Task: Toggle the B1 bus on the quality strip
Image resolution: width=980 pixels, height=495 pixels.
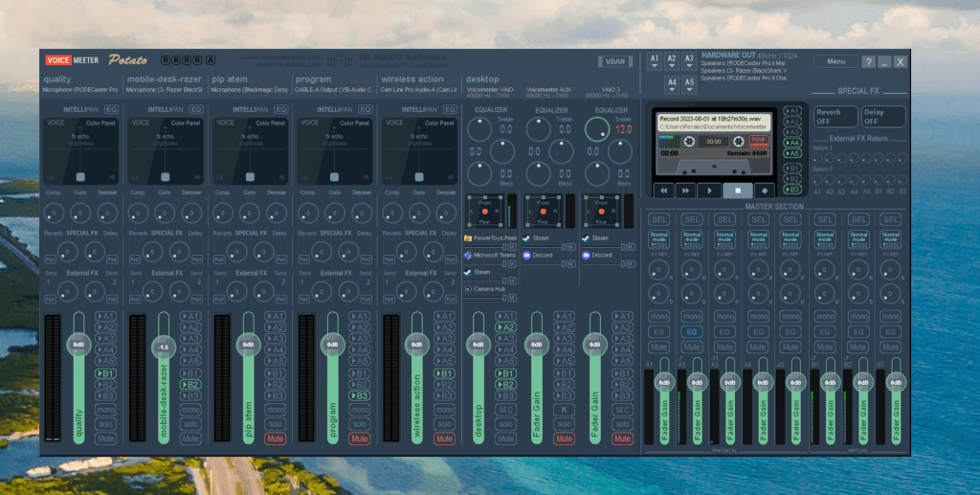Action: click(x=105, y=373)
